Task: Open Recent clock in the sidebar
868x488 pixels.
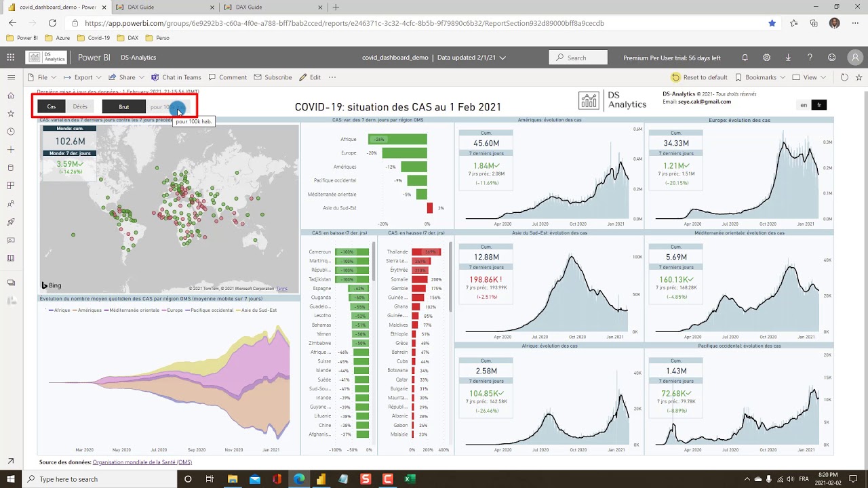Action: coord(11,131)
